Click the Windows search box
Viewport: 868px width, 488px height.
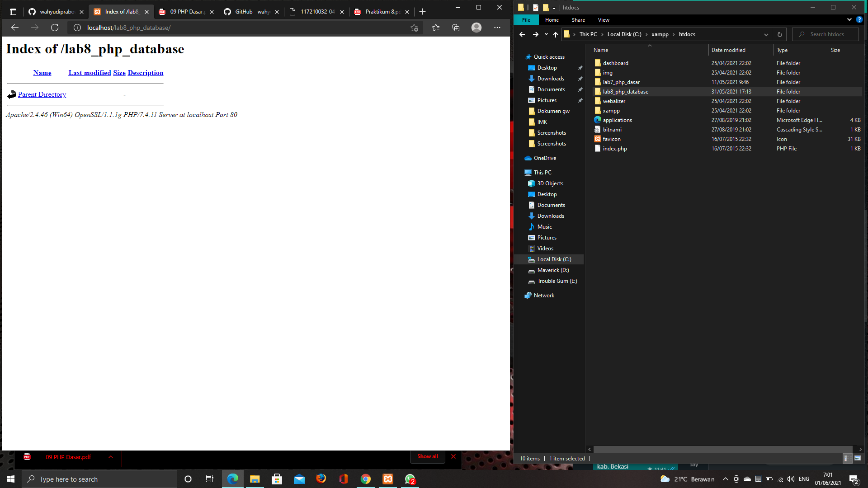point(99,479)
